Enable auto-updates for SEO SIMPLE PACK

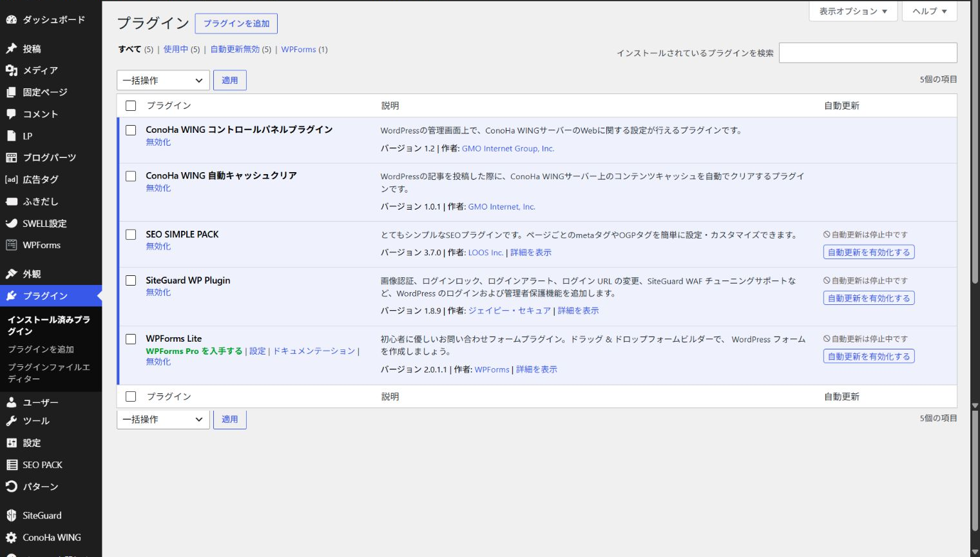coord(869,253)
